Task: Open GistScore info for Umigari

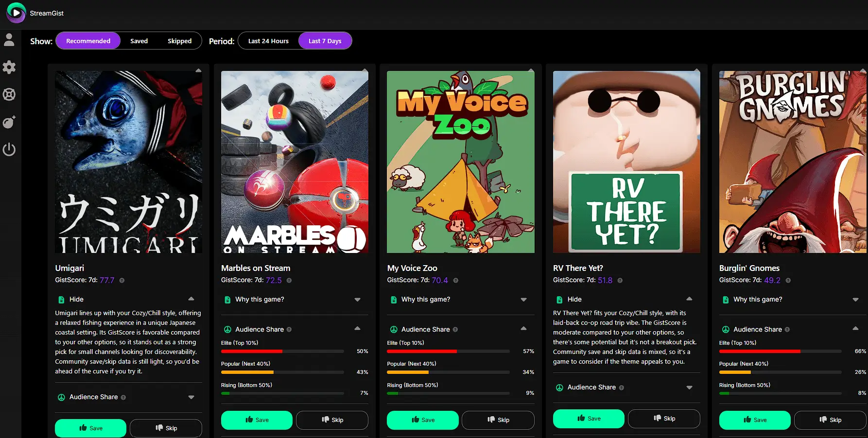Action: [x=121, y=280]
